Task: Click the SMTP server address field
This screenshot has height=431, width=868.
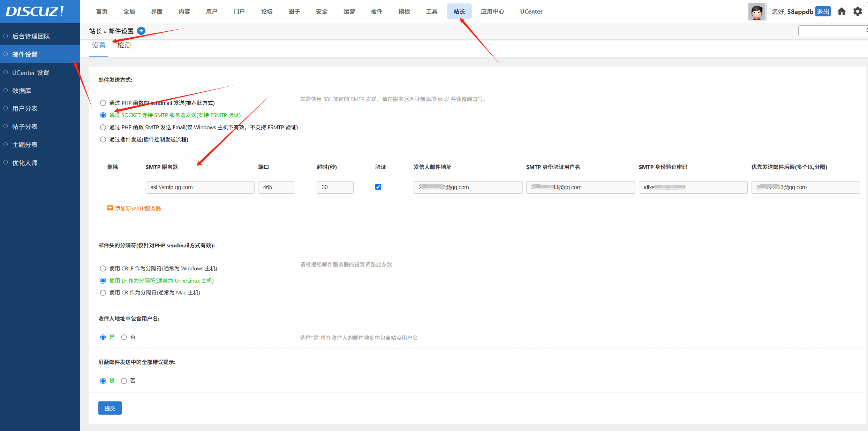Action: [x=200, y=187]
